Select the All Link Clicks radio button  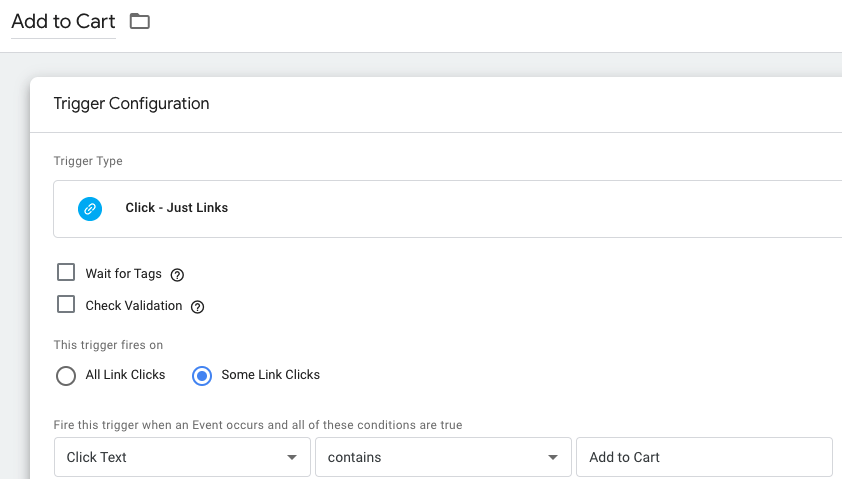coord(66,376)
